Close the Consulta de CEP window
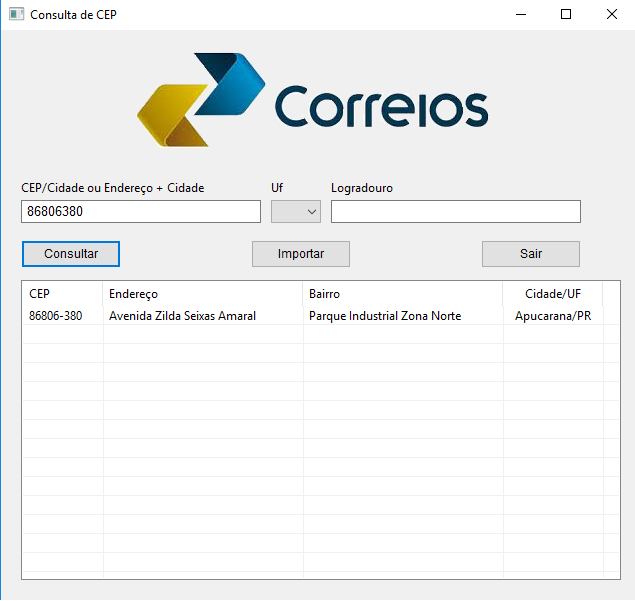635x601 pixels. pyautogui.click(x=612, y=15)
